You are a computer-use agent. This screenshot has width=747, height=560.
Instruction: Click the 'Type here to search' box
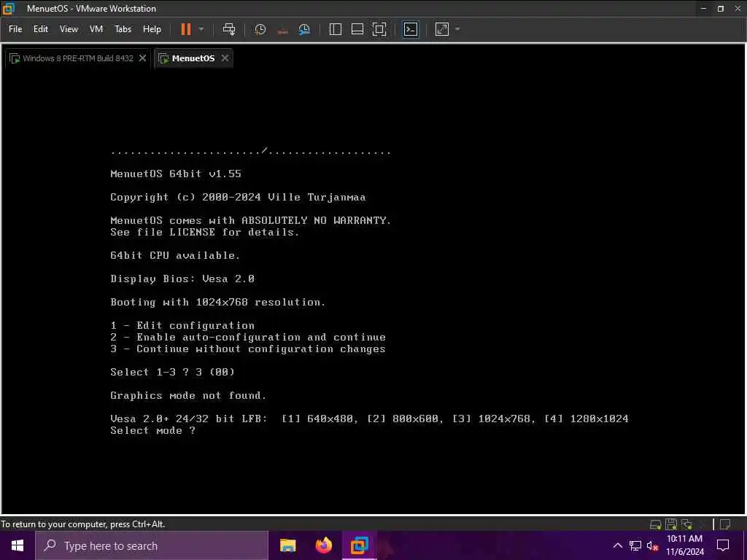coord(152,545)
